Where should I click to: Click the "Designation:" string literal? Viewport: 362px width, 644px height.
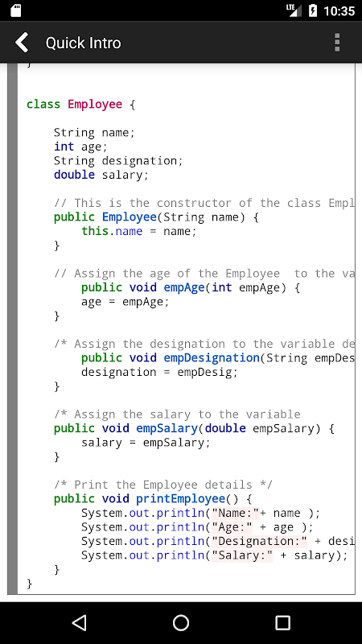coord(259,541)
